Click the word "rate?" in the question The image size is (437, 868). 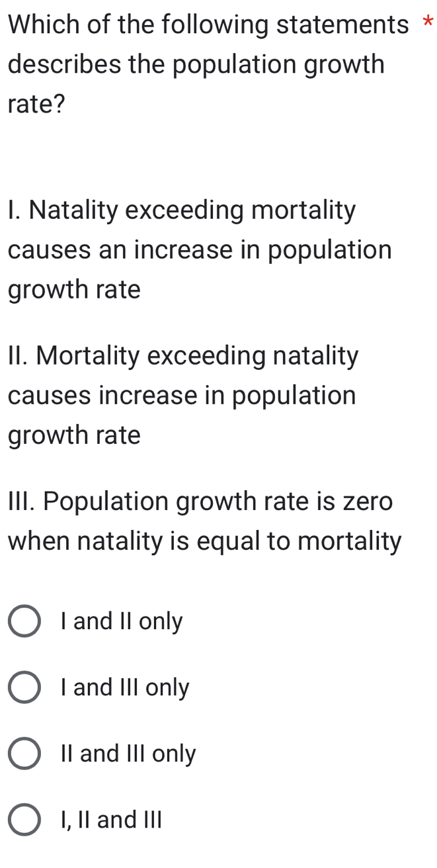[x=36, y=105]
